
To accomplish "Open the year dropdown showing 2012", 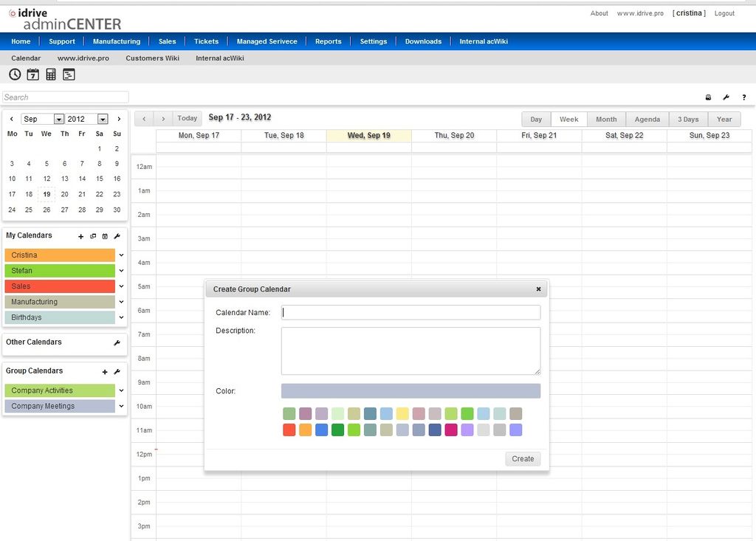I will 103,119.
